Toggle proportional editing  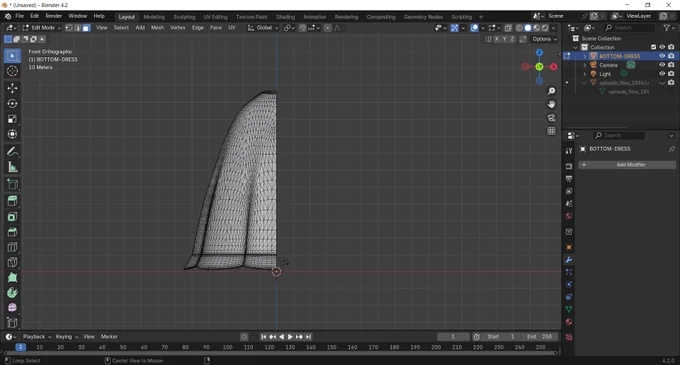tap(327, 28)
